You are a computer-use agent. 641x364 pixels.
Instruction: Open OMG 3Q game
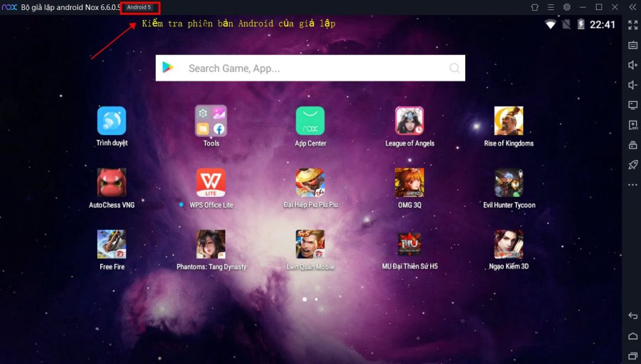pos(409,183)
